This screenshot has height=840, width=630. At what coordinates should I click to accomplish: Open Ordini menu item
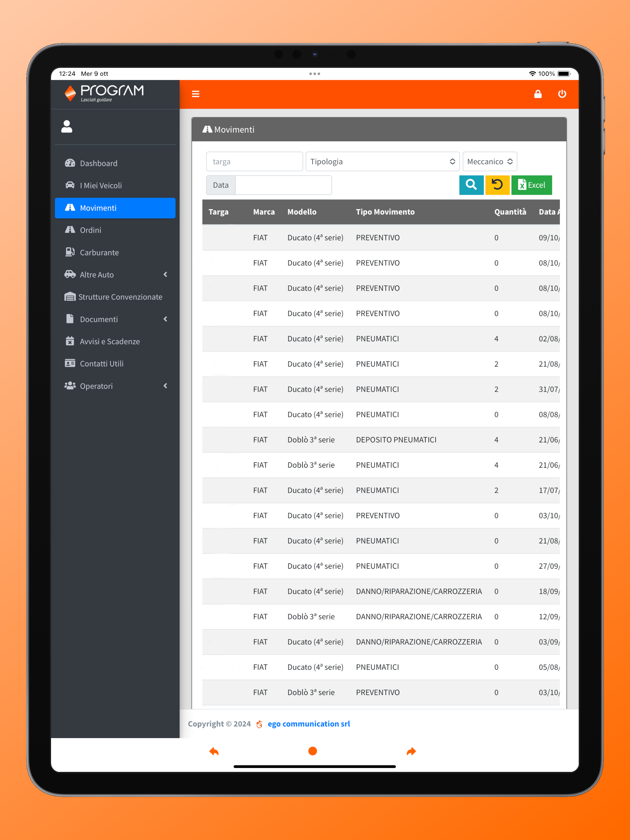tap(115, 230)
